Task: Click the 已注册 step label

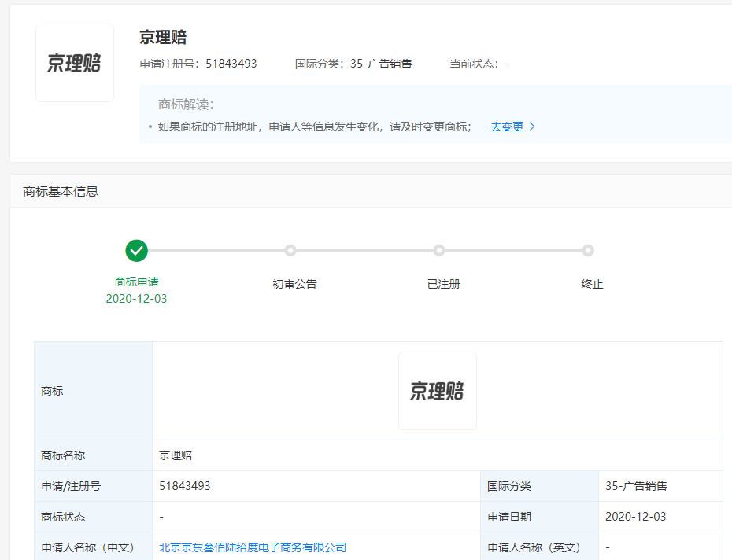Action: (x=443, y=284)
